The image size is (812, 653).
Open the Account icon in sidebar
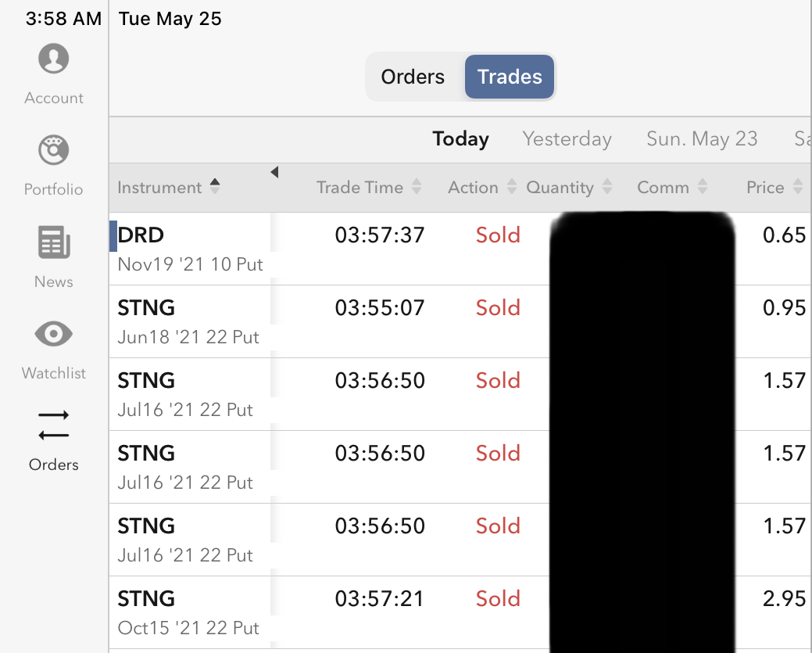[x=54, y=59]
